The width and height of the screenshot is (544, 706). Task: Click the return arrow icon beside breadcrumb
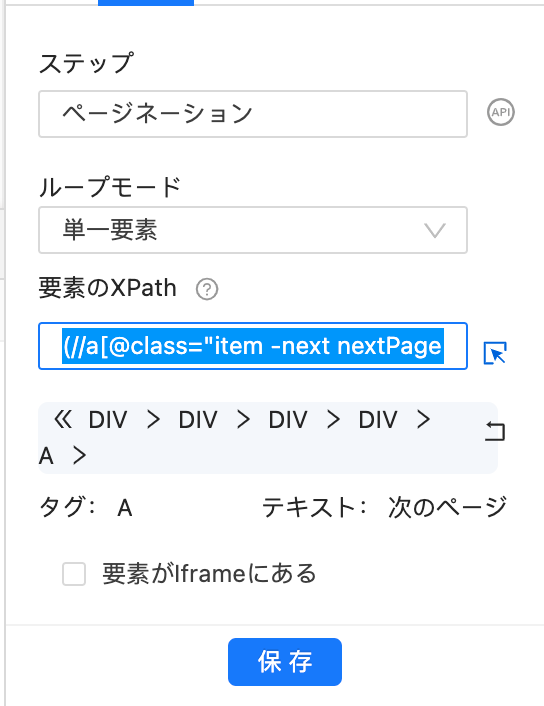(495, 431)
